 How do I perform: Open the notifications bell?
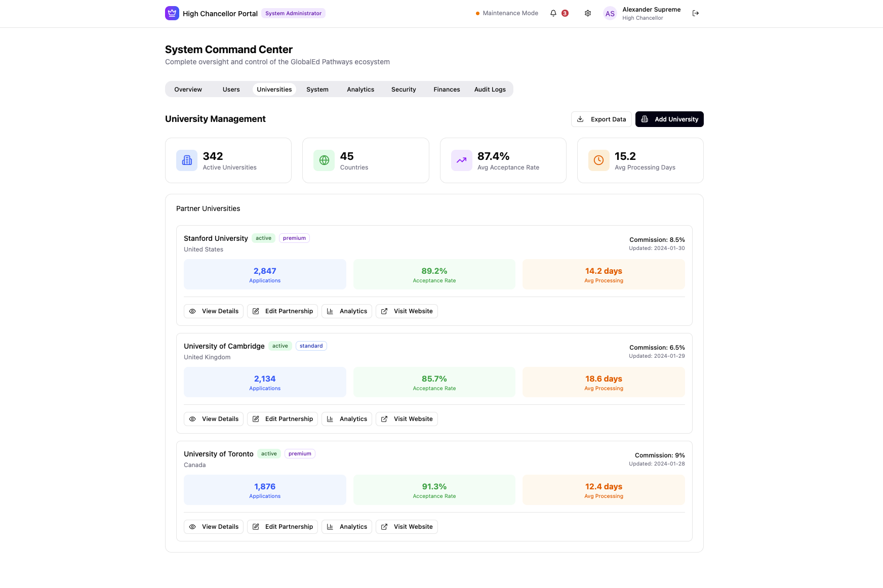pyautogui.click(x=553, y=13)
